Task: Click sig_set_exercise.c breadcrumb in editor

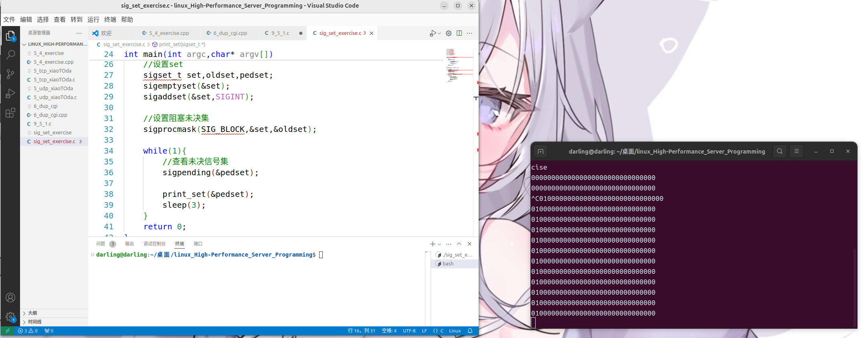Action: coord(121,45)
